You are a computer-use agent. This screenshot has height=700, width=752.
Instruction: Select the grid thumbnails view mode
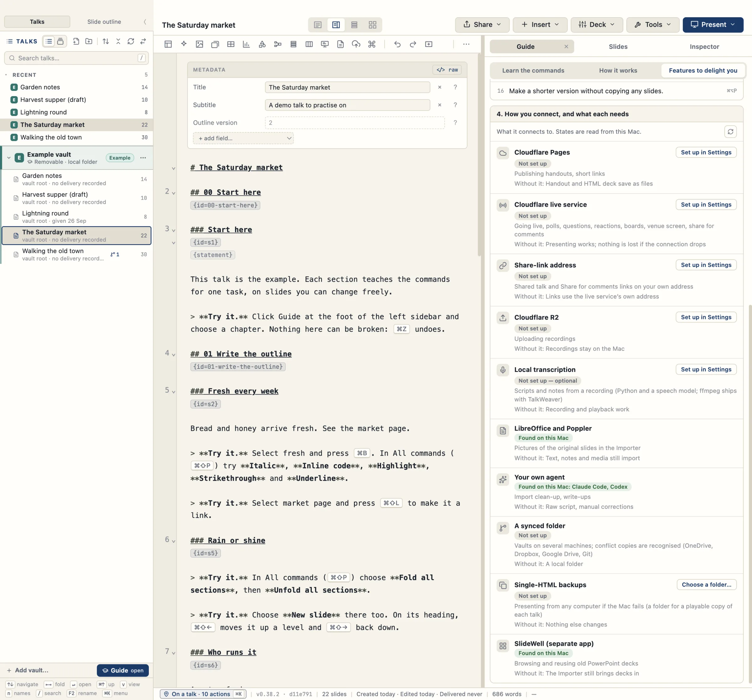click(x=373, y=25)
